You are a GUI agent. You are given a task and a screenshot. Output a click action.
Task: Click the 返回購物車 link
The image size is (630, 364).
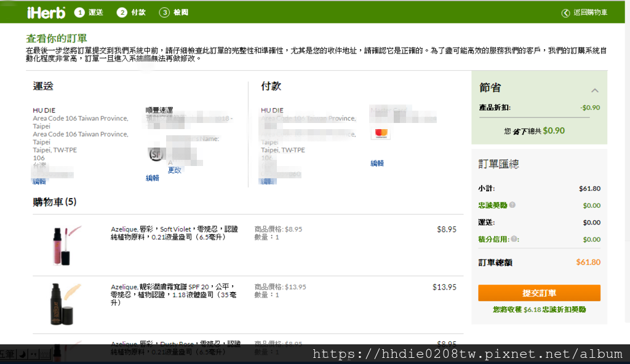click(x=590, y=12)
